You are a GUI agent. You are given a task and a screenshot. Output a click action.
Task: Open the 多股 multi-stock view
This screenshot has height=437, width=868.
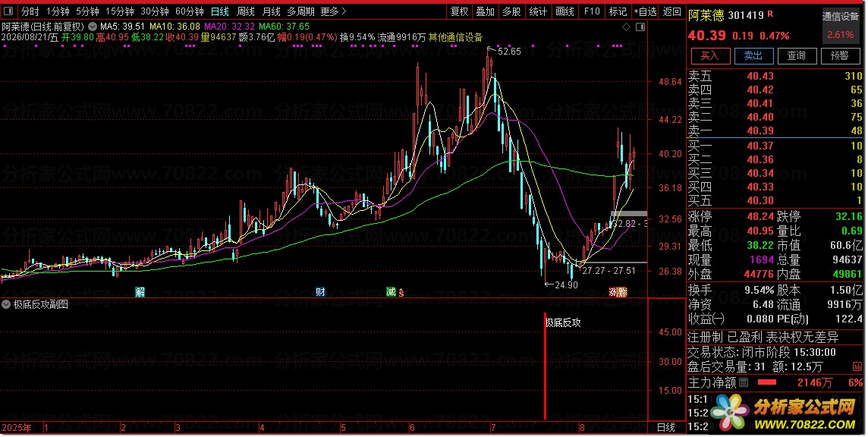tap(511, 11)
